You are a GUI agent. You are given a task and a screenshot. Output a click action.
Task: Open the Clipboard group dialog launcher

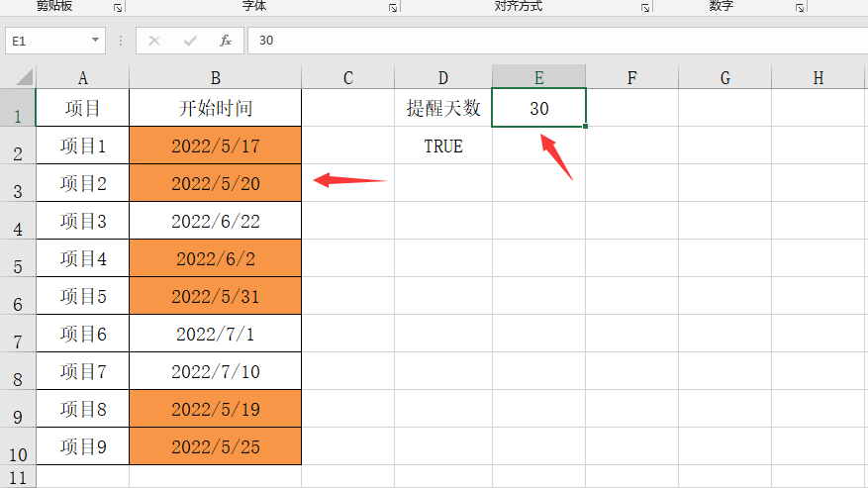118,7
